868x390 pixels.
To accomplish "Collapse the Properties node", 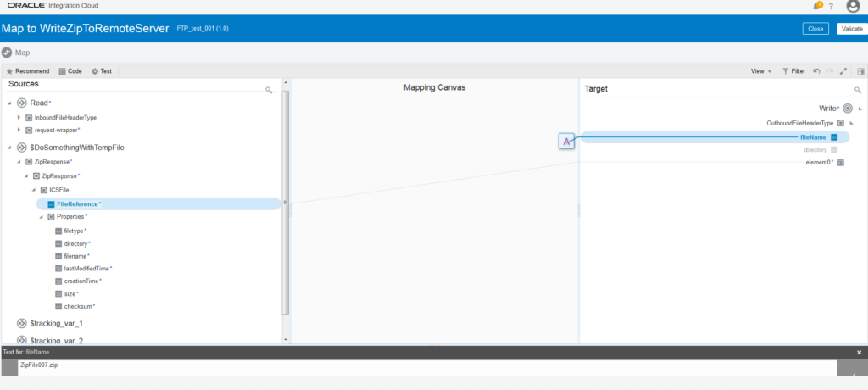I will tap(42, 217).
